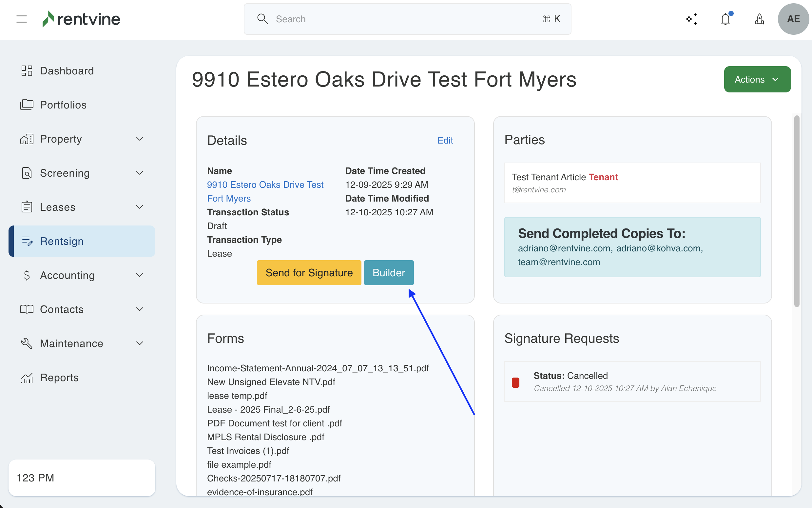Click the notifications bell icon
Image resolution: width=812 pixels, height=508 pixels.
725,19
